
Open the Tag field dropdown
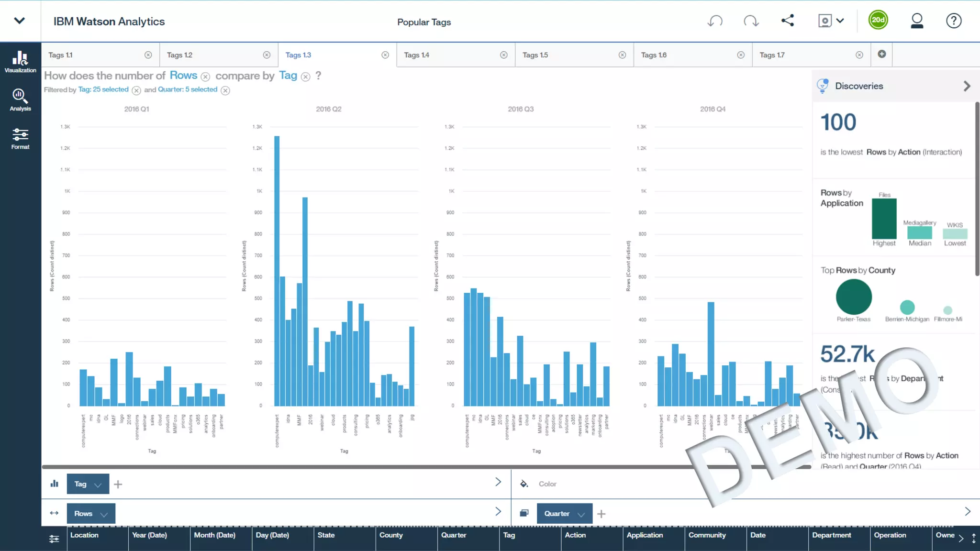(x=98, y=485)
